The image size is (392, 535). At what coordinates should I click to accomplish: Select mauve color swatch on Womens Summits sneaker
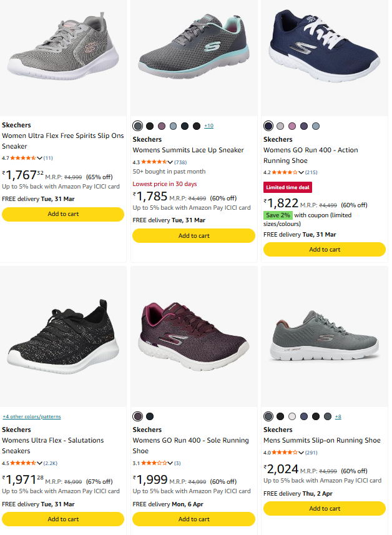point(162,126)
